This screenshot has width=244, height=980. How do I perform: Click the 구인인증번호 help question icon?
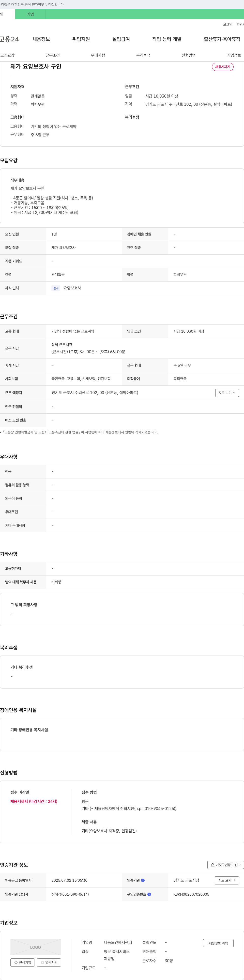(149, 894)
